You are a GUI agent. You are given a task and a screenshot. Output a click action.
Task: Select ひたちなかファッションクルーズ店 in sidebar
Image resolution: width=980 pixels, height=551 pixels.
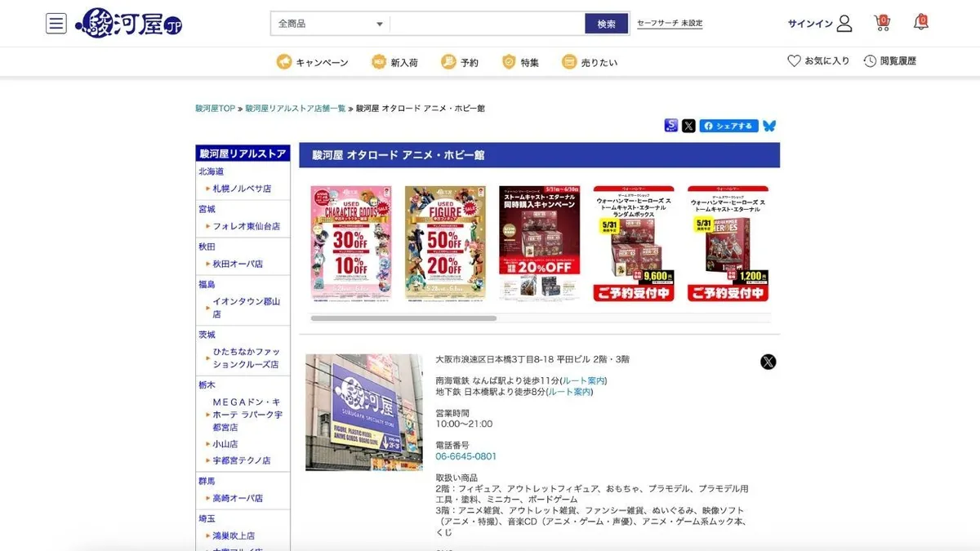tap(247, 358)
